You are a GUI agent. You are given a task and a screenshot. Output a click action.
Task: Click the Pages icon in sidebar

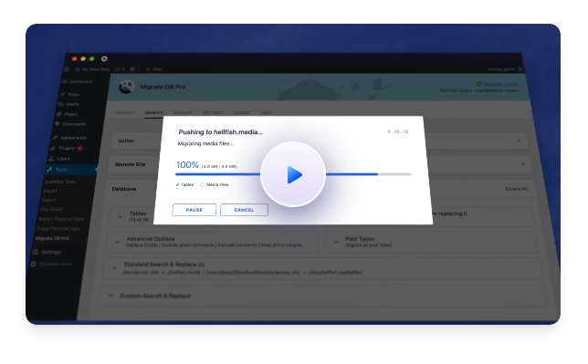click(58, 114)
